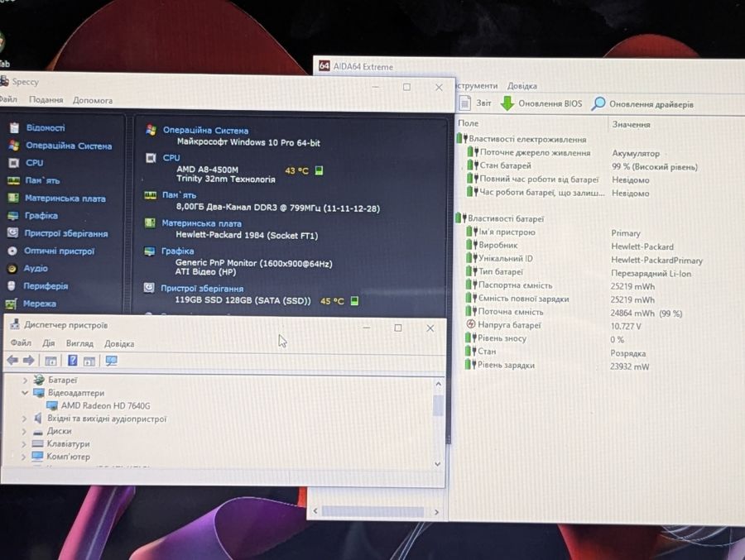The width and height of the screenshot is (745, 560).
Task: Click Оновлення драйверів button in AIDA64
Action: (643, 103)
